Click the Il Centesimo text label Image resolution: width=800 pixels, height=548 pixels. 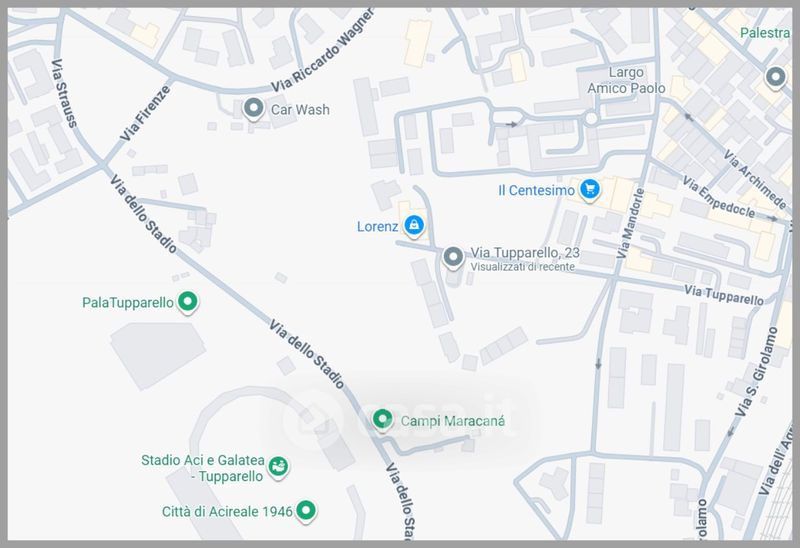click(x=536, y=190)
